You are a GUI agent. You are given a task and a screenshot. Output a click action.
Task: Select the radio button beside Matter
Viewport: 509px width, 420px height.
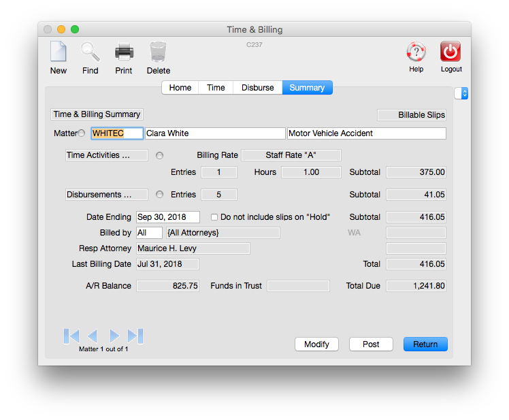[x=82, y=133]
